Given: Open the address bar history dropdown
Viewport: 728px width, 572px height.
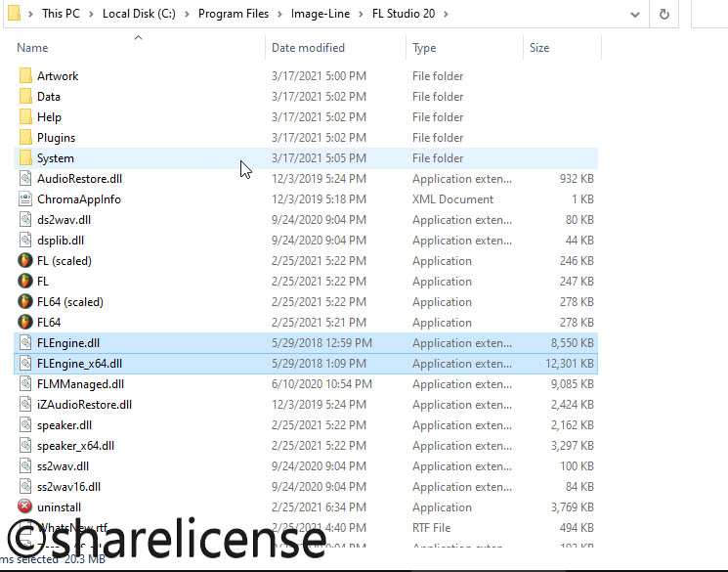Looking at the screenshot, I should pyautogui.click(x=634, y=15).
